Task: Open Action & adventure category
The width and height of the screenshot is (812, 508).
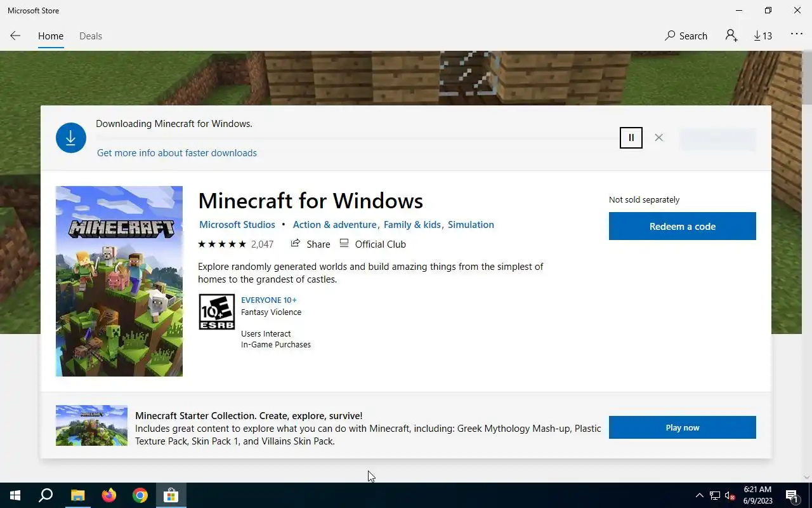Action: tap(334, 225)
